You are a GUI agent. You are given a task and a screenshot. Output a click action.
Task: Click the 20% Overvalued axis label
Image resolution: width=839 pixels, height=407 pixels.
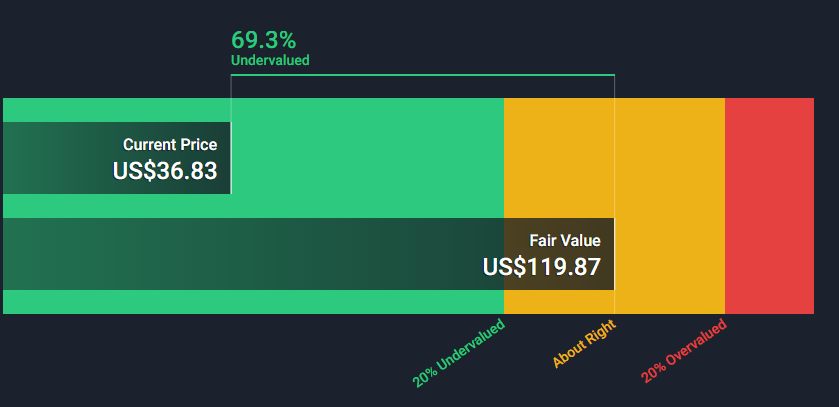(684, 350)
